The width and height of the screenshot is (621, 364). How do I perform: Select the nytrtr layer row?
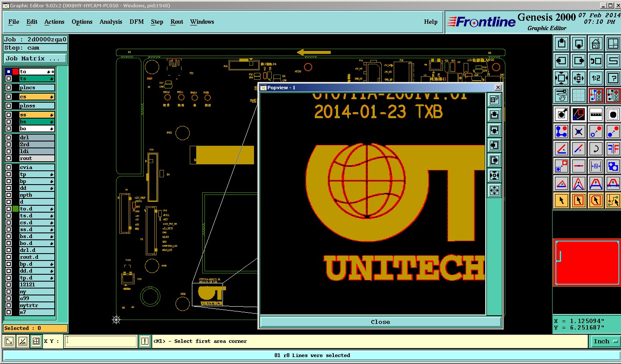(37, 305)
